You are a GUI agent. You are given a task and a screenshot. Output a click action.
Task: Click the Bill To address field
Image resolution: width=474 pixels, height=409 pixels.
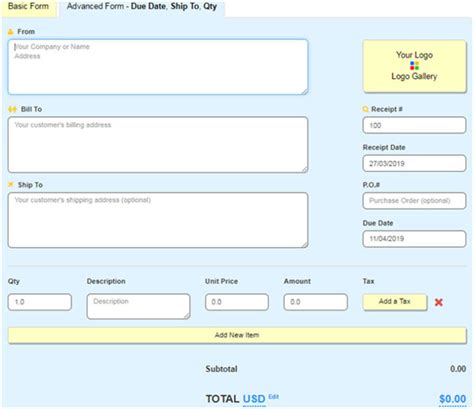[158, 145]
